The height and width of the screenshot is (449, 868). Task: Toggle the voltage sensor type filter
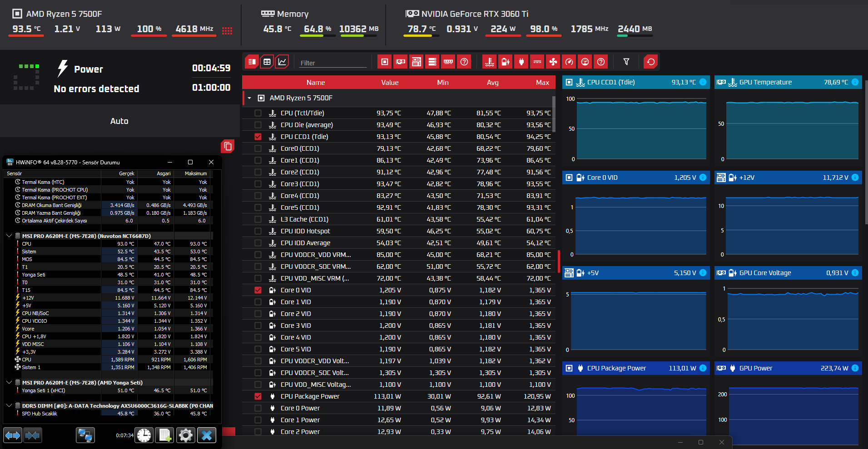tap(506, 62)
